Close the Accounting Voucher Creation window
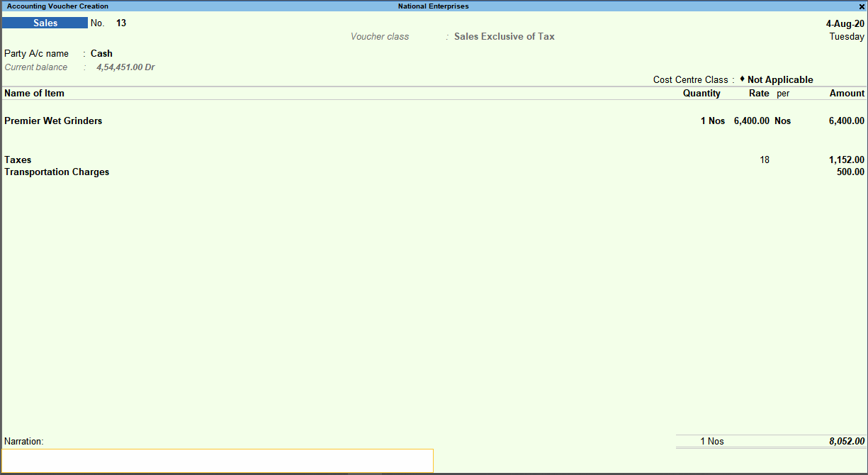 [x=861, y=6]
